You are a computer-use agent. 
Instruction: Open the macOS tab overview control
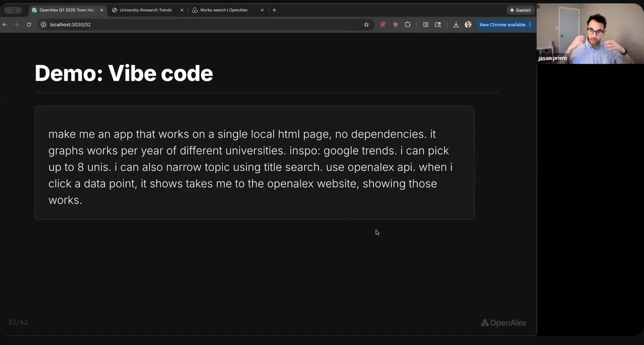coord(13,10)
